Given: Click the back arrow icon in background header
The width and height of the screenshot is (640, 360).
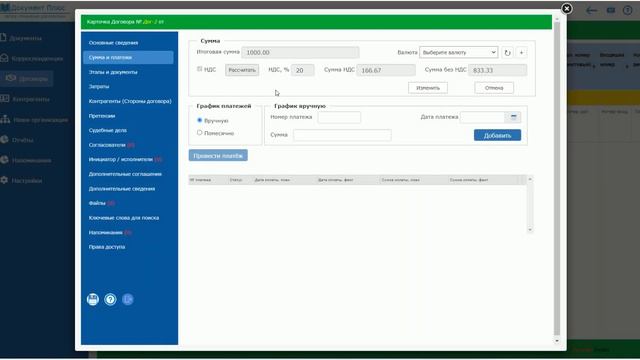Looking at the screenshot, I should click(x=591, y=10).
